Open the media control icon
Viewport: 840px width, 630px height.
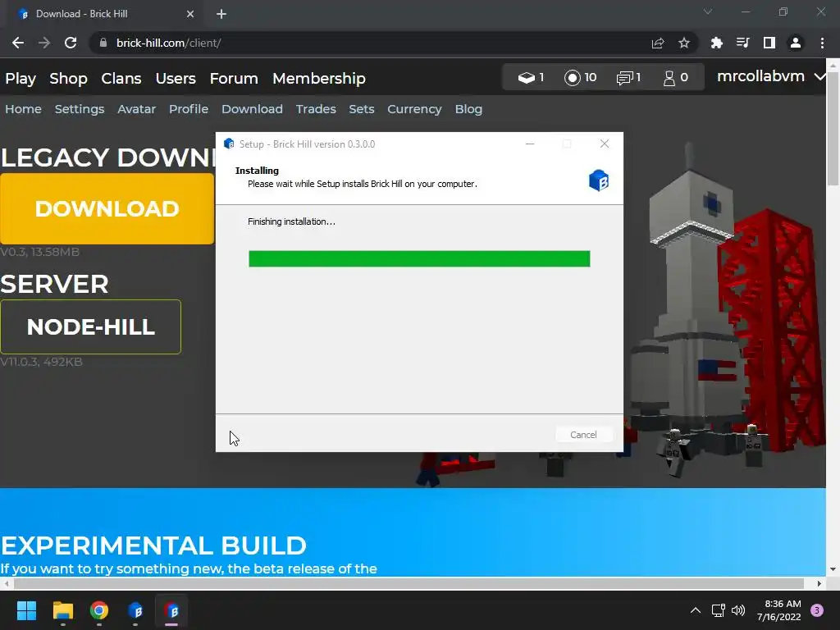pyautogui.click(x=742, y=43)
